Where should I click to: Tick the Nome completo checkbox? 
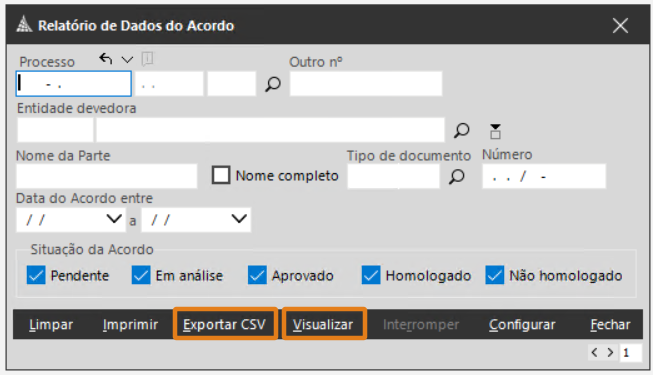click(x=221, y=175)
